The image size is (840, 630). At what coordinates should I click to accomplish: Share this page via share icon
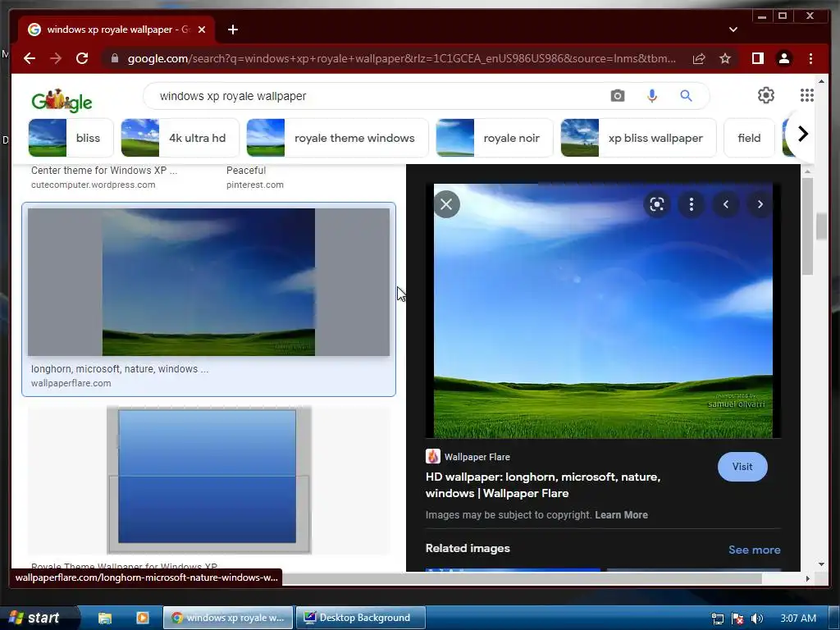(x=699, y=58)
